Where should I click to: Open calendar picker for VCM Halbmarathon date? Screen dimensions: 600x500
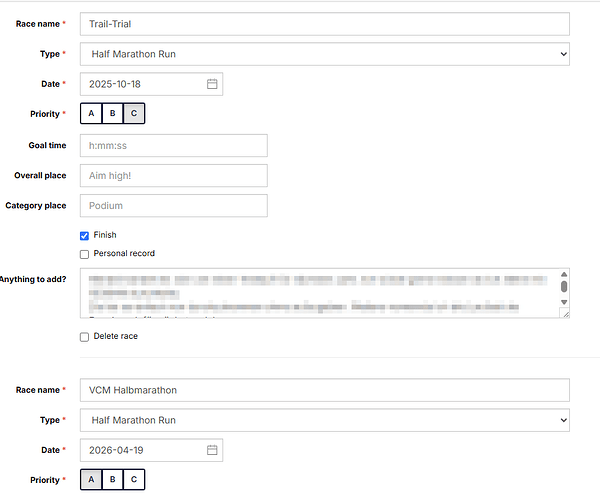point(212,451)
